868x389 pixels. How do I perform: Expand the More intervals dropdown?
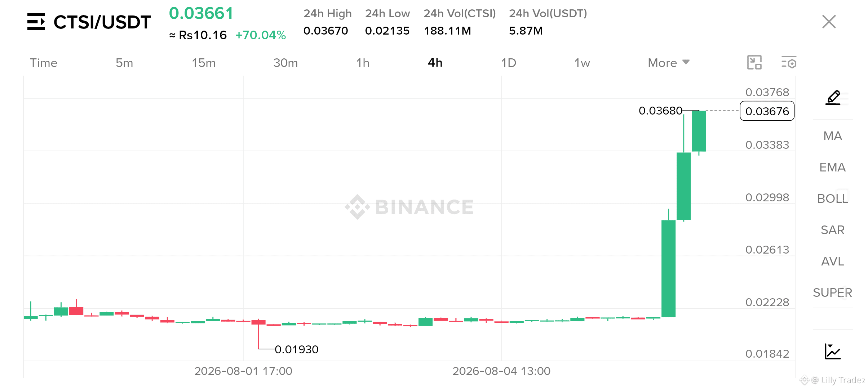click(669, 63)
